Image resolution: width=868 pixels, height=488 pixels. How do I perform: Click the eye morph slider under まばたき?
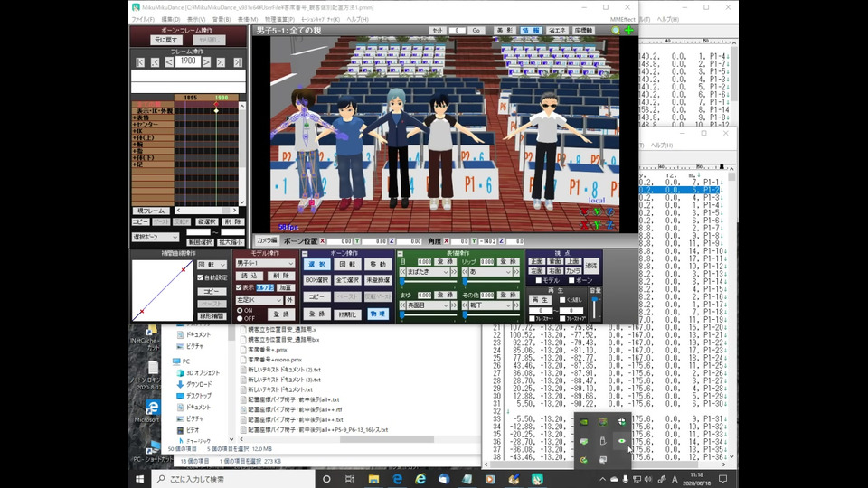[x=428, y=282]
